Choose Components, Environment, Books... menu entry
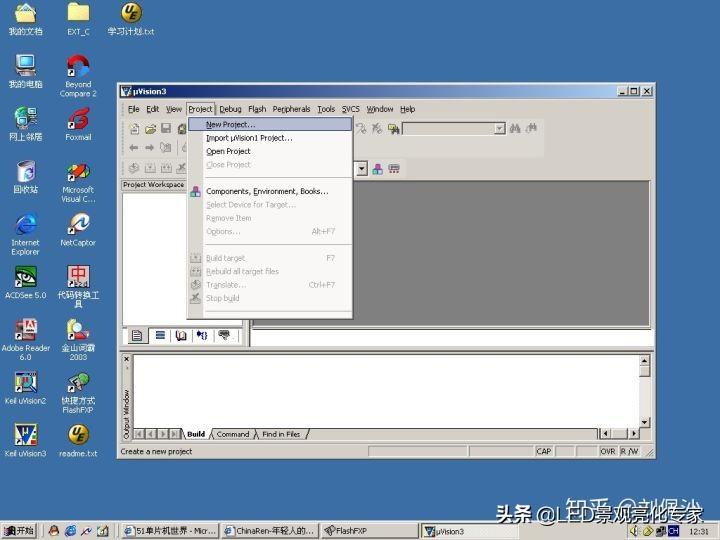 (x=270, y=191)
